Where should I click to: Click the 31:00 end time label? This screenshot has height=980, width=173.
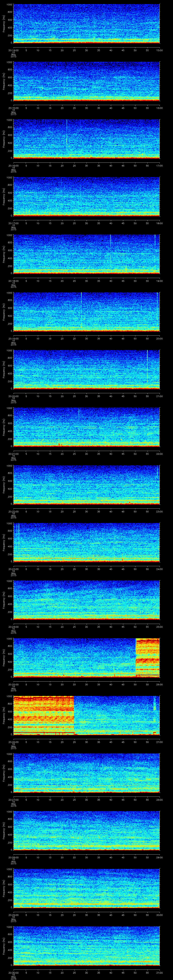pyautogui.click(x=160, y=973)
